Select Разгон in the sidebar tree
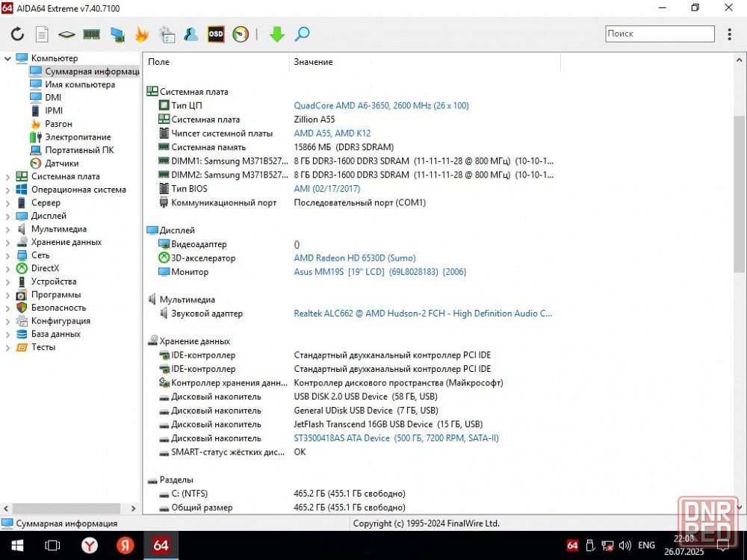Screen dimensions: 747x560 tap(58, 124)
